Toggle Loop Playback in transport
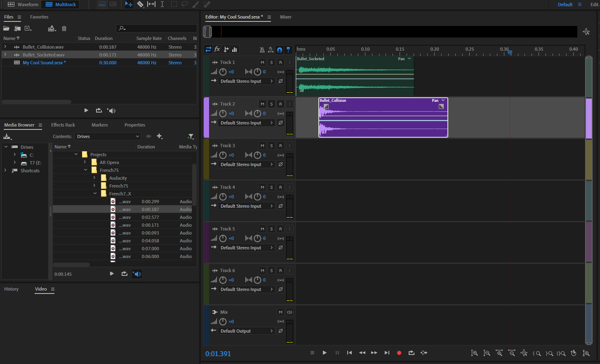Screen dimensions: 600x364 coord(411,352)
